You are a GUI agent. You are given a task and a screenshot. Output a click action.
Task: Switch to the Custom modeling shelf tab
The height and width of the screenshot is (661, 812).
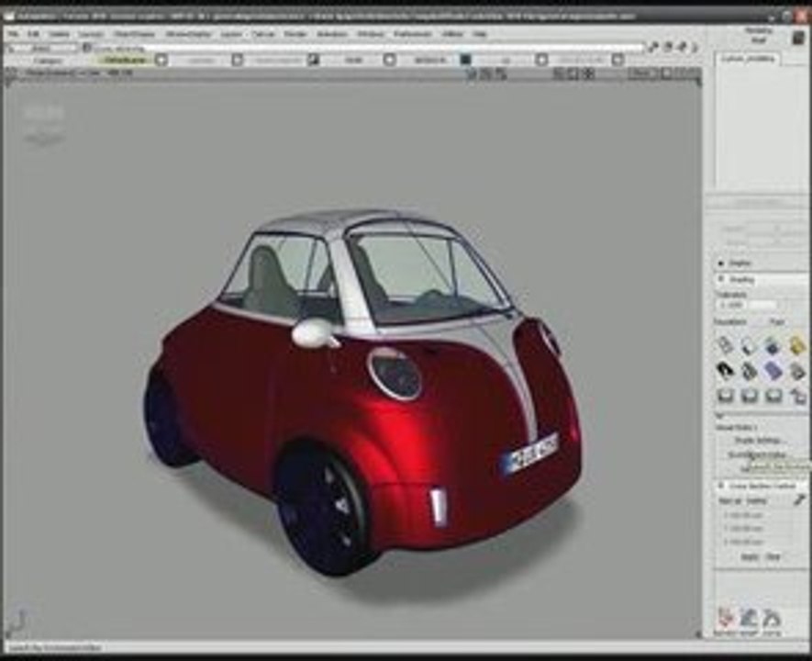[x=749, y=59]
